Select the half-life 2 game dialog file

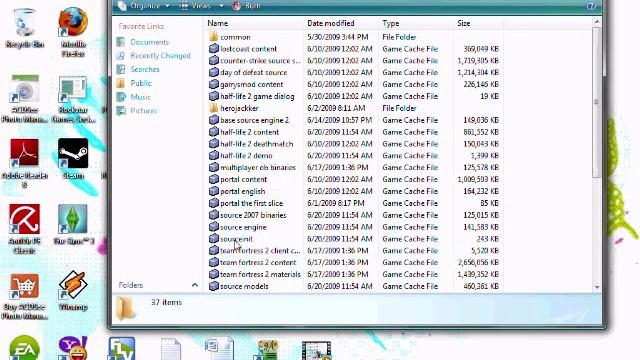tap(257, 96)
